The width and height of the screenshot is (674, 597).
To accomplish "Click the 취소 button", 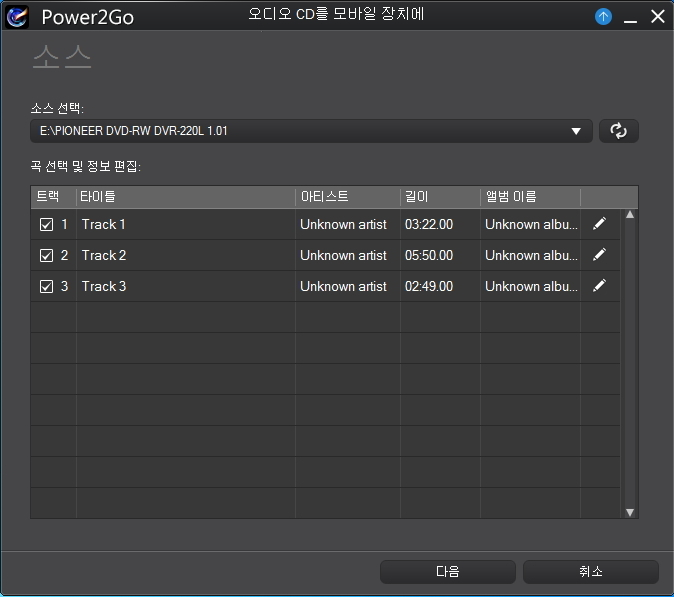I will pos(591,571).
